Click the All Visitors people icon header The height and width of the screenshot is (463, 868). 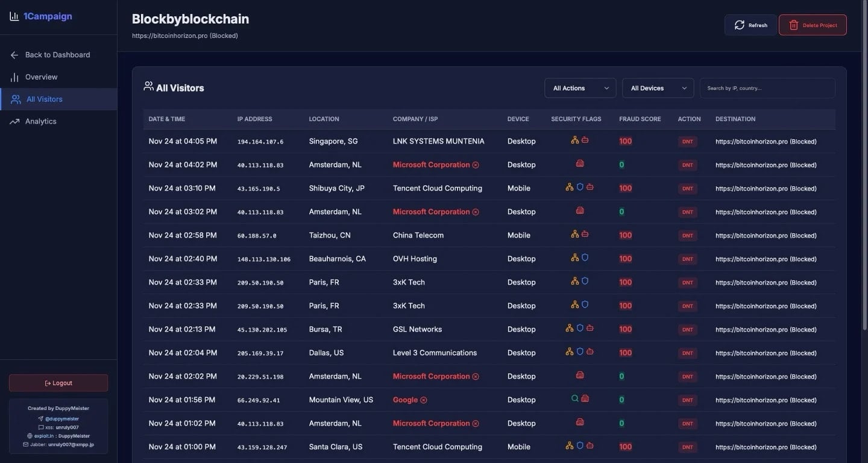(148, 86)
